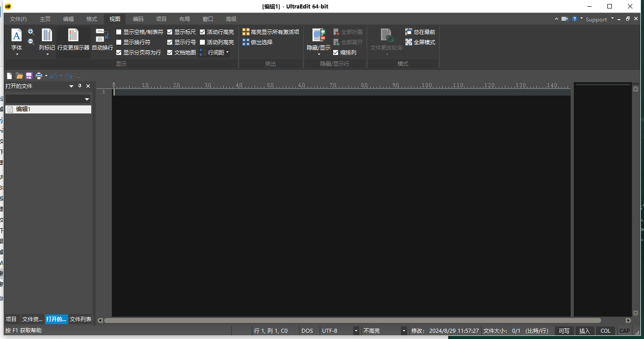Click 全部展开 expand all
This screenshot has height=339, width=644.
(348, 42)
